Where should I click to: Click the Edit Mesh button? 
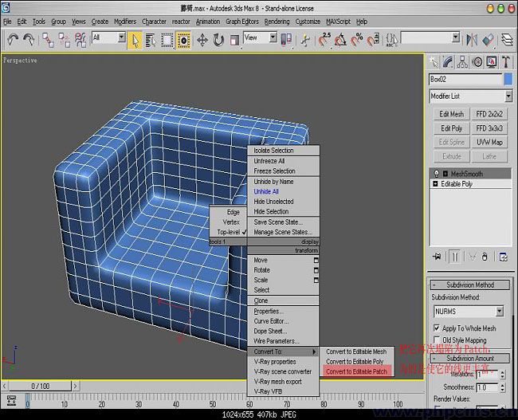point(451,114)
